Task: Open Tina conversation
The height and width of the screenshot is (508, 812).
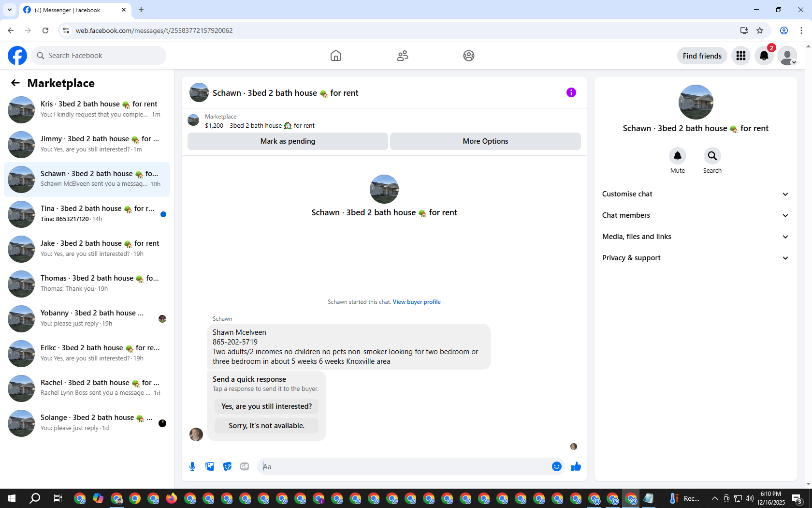Action: pyautogui.click(x=87, y=214)
